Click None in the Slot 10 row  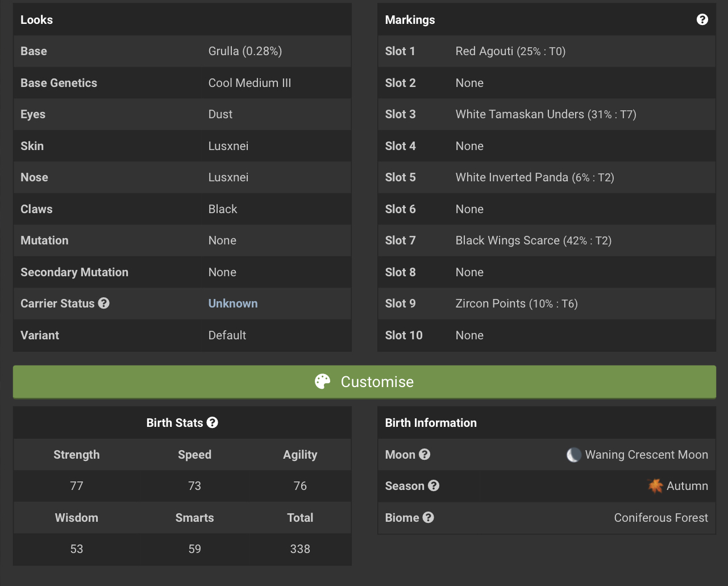[469, 335]
